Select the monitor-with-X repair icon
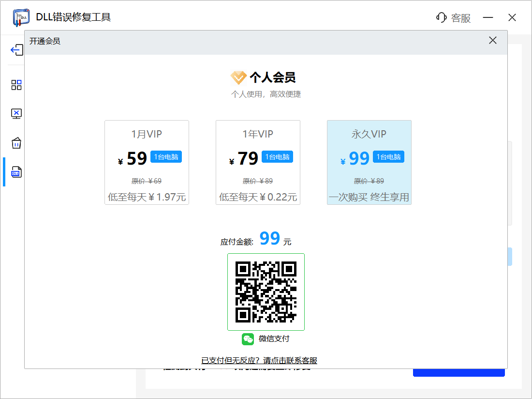The width and height of the screenshot is (532, 399). [x=16, y=113]
